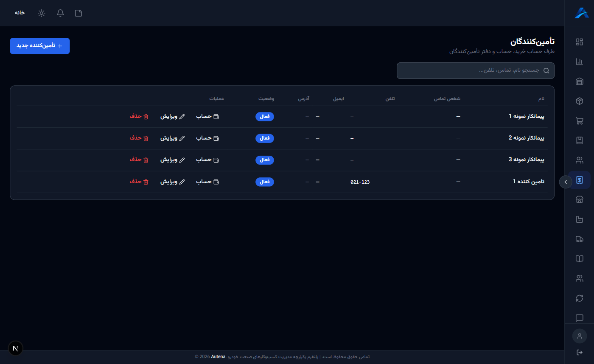Go to the خانه home link
This screenshot has height=364, width=594.
(20, 13)
